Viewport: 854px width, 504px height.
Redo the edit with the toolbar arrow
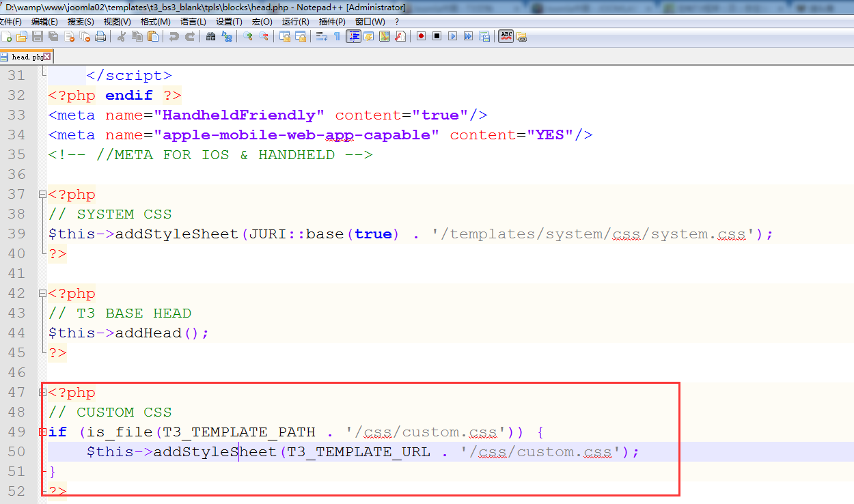[x=190, y=36]
